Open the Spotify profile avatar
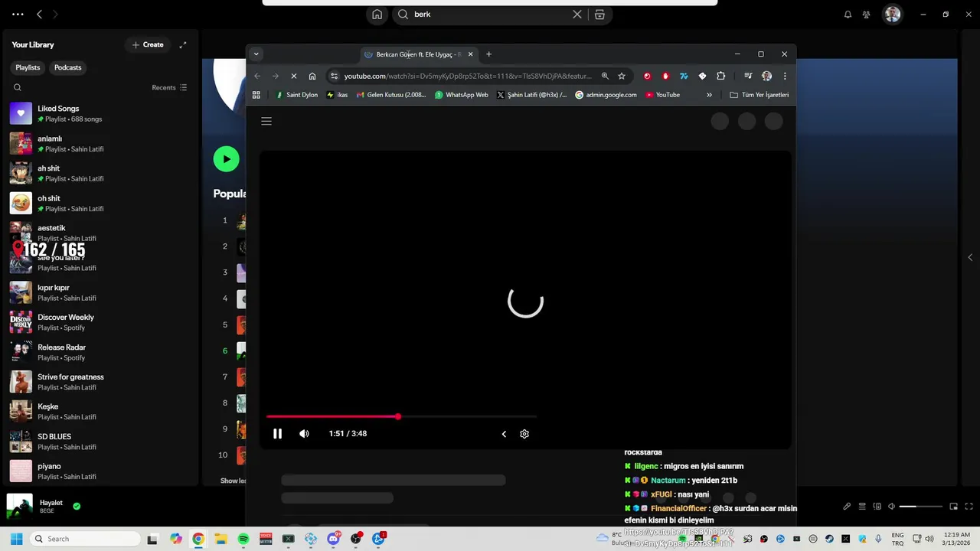980x551 pixels. (892, 15)
